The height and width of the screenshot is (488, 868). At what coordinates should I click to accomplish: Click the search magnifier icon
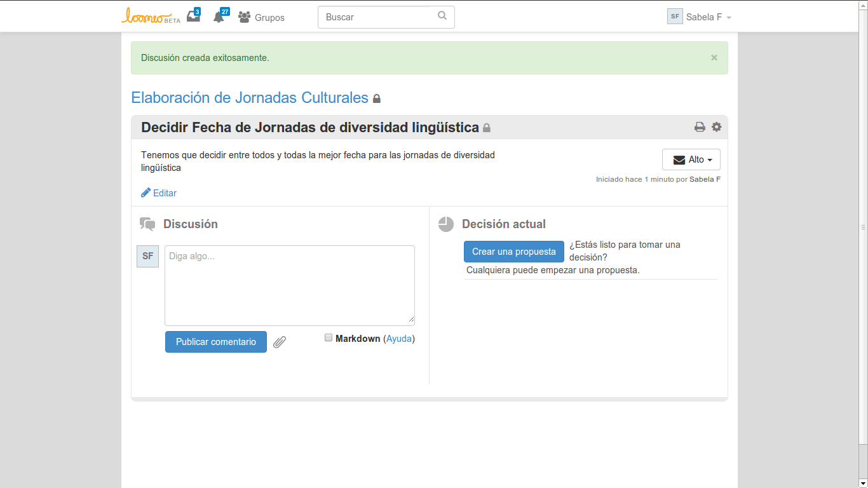click(x=442, y=17)
